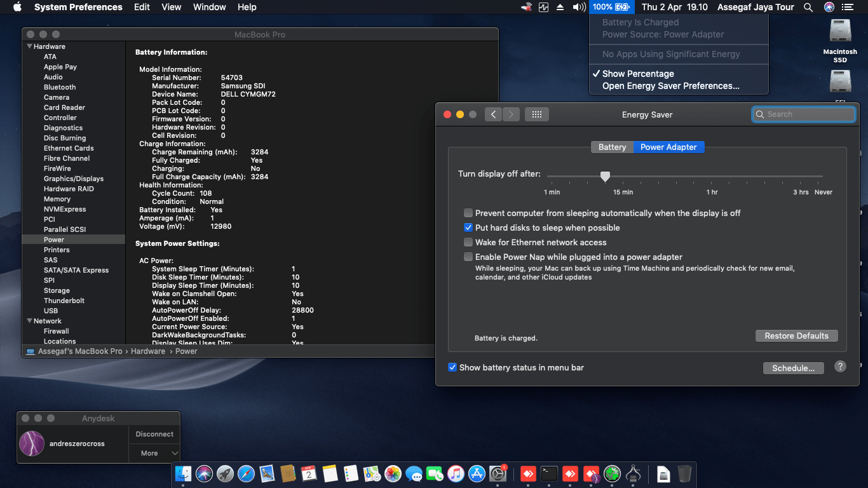Open Energy Saver help question mark
The image size is (868, 488).
[840, 367]
